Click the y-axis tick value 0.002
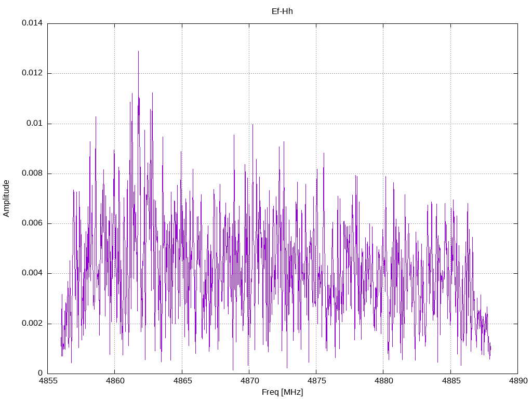The height and width of the screenshot is (399, 532). tap(32, 323)
